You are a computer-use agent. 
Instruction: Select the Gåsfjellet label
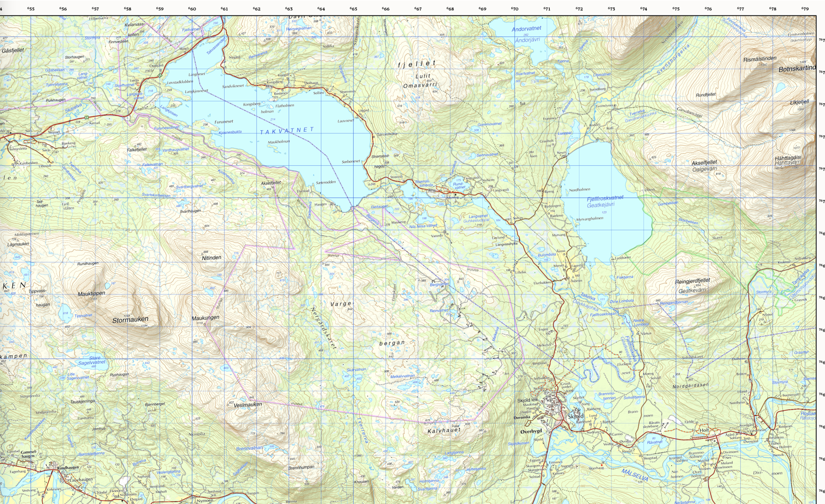point(13,51)
